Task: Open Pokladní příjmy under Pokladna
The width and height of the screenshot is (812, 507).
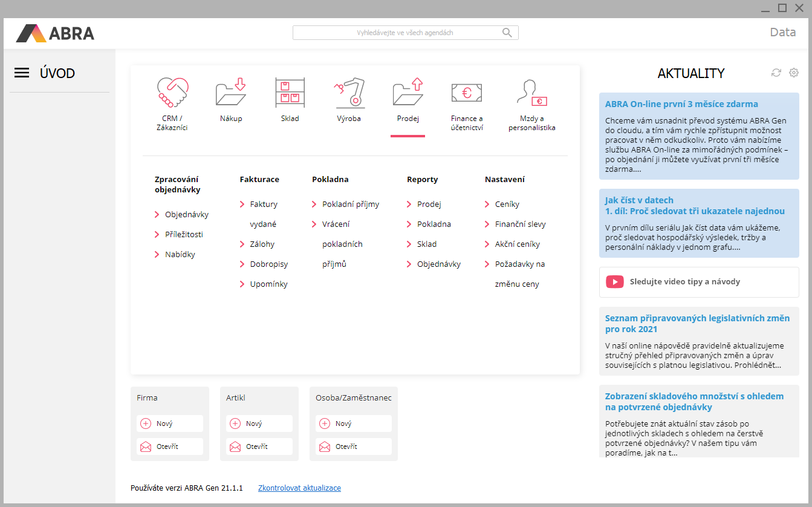Action: (350, 204)
